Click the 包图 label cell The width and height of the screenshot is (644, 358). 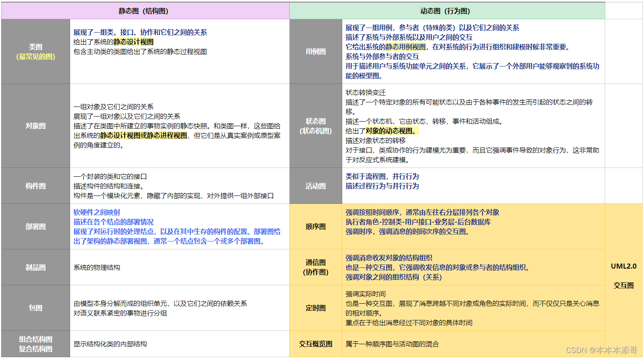(x=36, y=308)
